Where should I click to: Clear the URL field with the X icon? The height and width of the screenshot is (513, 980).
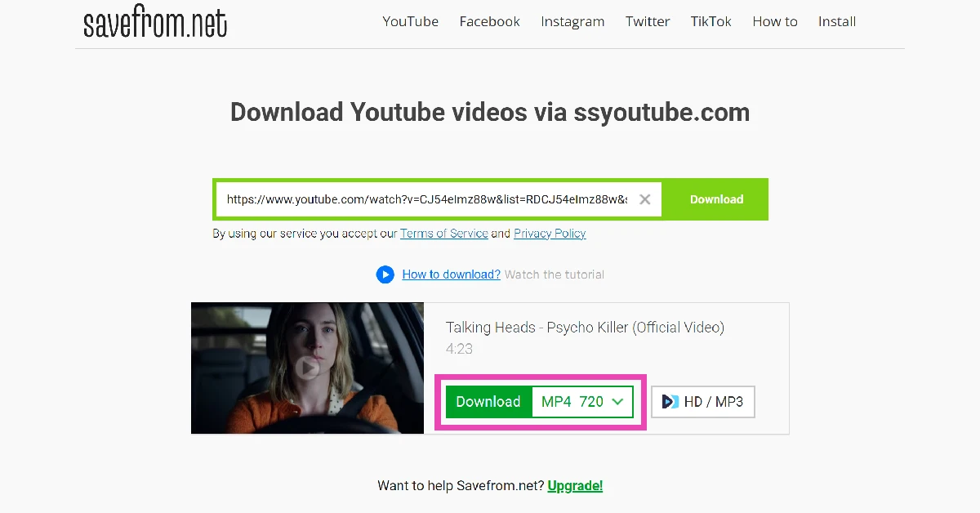(x=645, y=199)
